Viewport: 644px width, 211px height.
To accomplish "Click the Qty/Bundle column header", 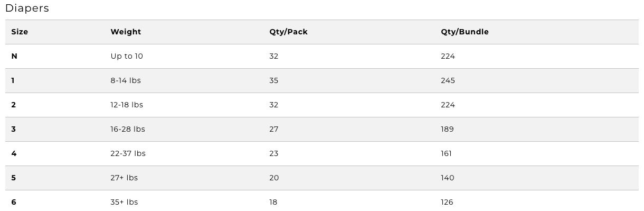I will tap(465, 32).
